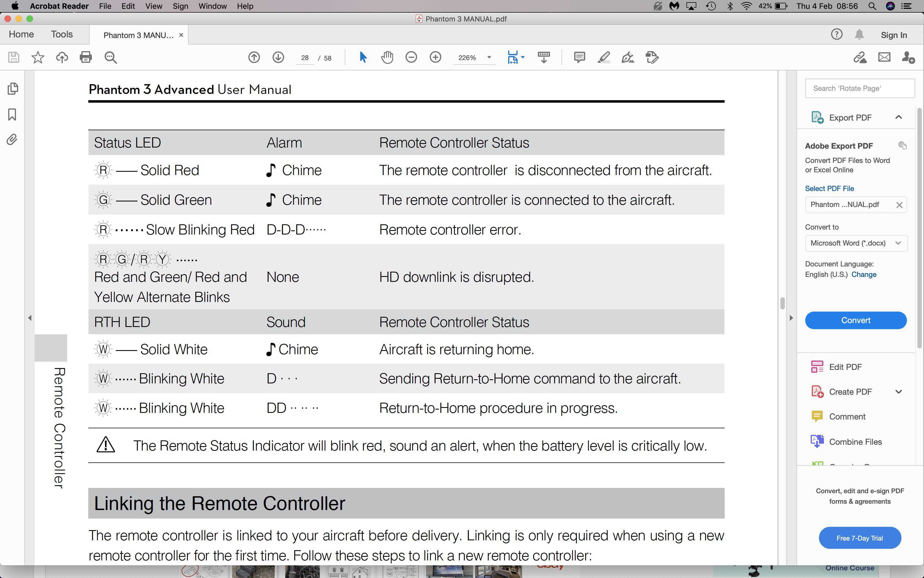
Task: Click the send for signature icon
Action: pos(652,58)
